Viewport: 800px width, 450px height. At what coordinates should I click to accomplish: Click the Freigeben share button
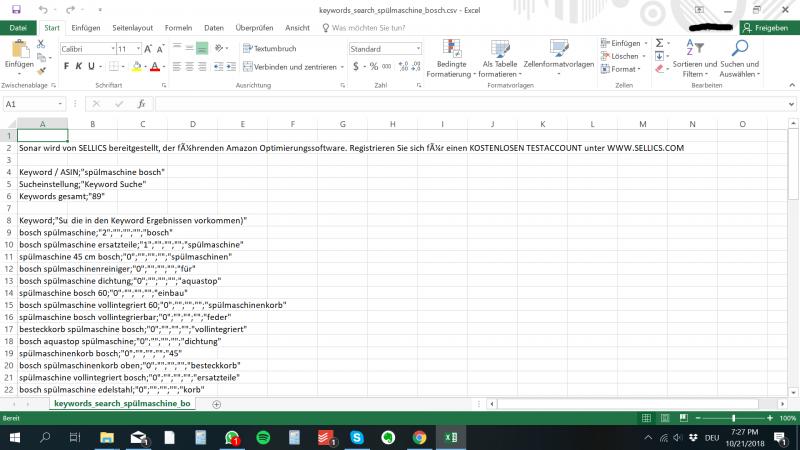pos(769,28)
